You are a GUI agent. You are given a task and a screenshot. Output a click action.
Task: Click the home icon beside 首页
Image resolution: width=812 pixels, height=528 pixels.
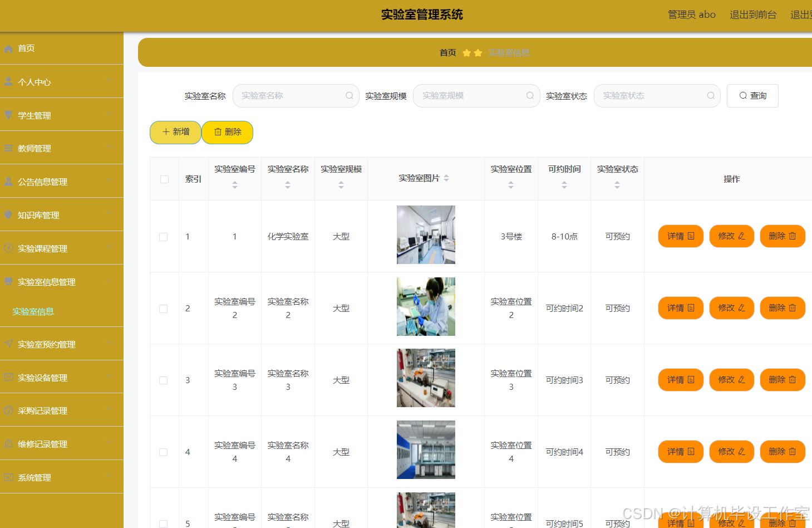coord(8,48)
